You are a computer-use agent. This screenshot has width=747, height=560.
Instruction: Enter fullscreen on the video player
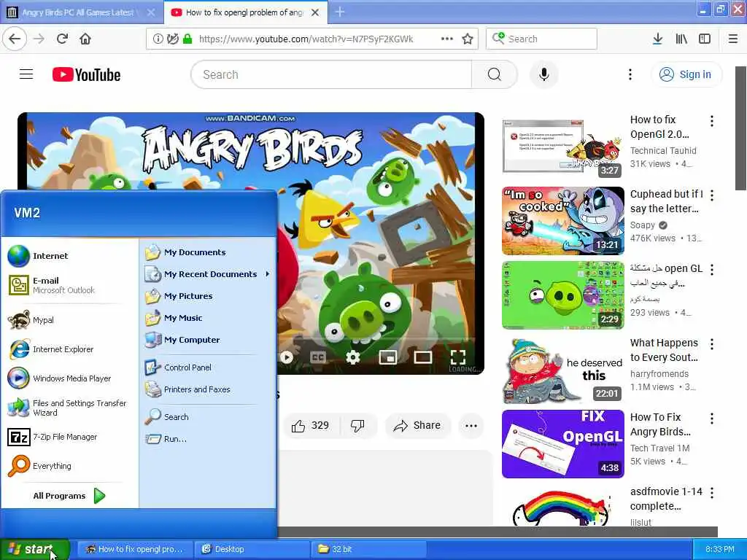click(x=458, y=357)
